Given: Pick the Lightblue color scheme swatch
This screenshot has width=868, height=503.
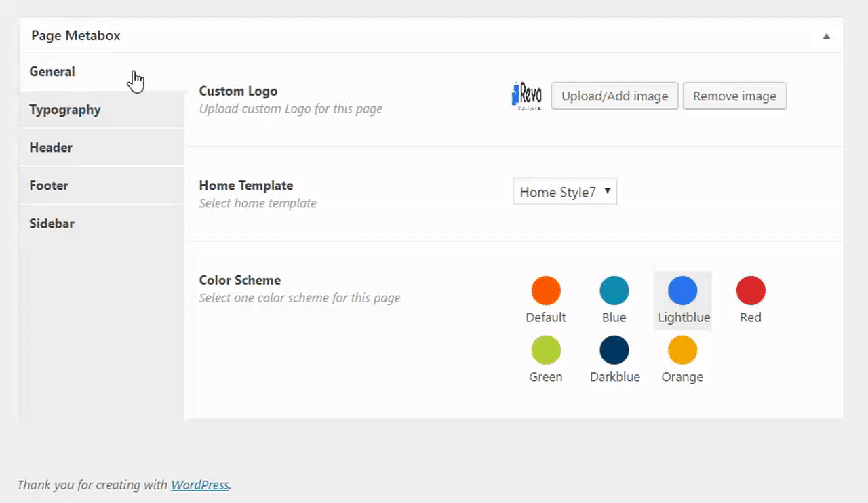Looking at the screenshot, I should pos(683,291).
